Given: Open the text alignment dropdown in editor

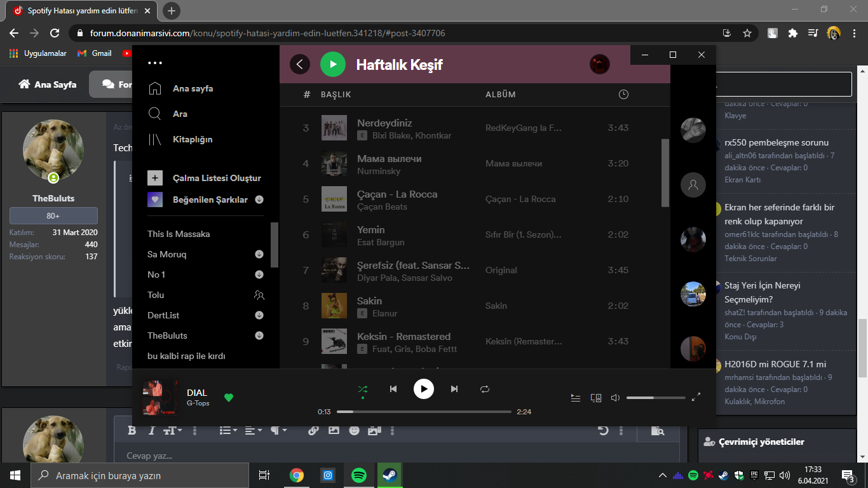Looking at the screenshot, I should coord(254,431).
